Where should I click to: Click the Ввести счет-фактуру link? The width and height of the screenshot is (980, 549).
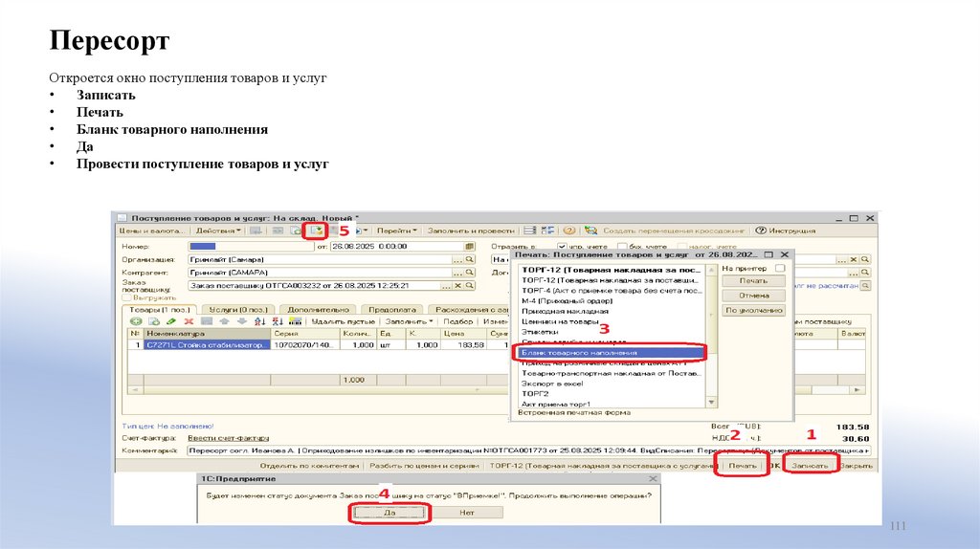point(228,438)
